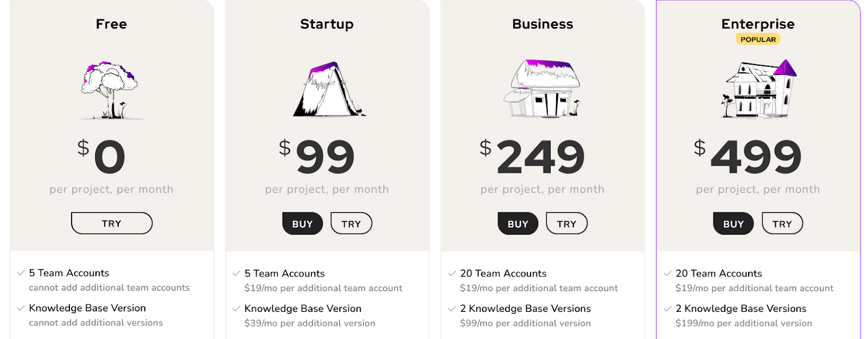The image size is (868, 339).
Task: Click the thatched hut illustration in Business plan
Action: tap(544, 89)
